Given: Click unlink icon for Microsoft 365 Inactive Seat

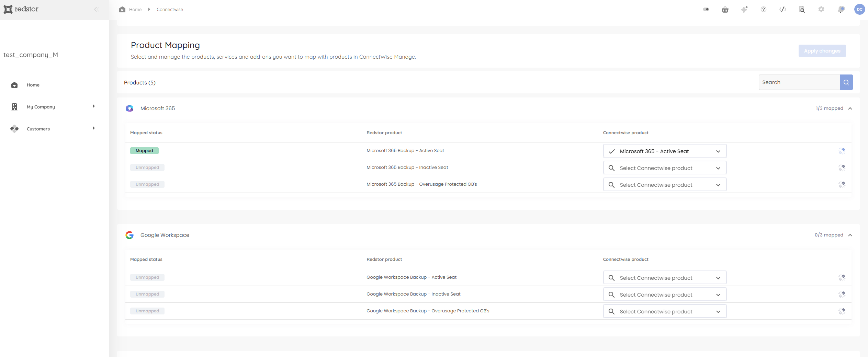Looking at the screenshot, I should [842, 168].
